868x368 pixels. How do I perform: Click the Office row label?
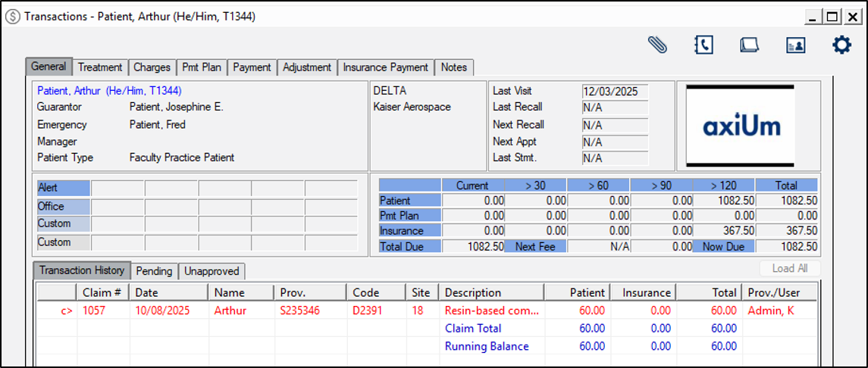pos(63,207)
